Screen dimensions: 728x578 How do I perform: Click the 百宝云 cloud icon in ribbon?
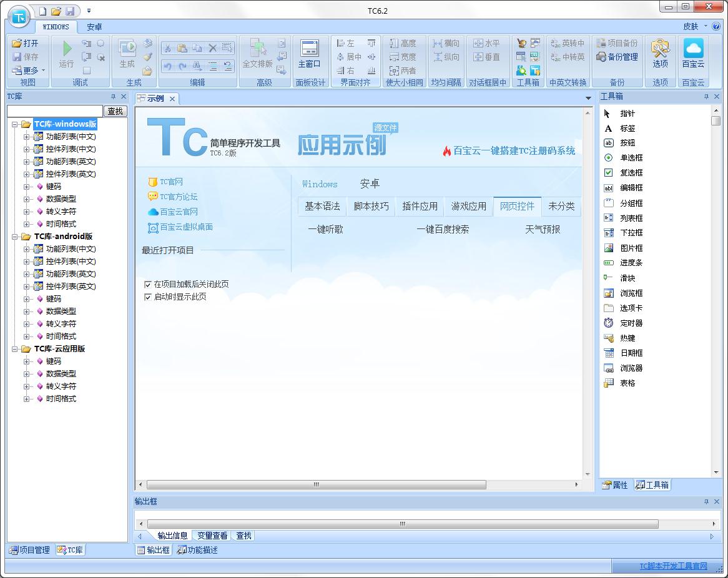(x=693, y=49)
